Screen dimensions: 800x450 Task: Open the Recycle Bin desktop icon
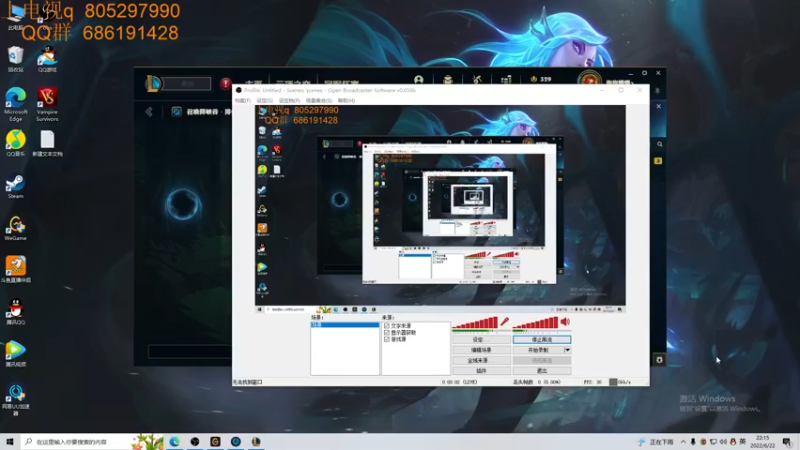(x=16, y=58)
